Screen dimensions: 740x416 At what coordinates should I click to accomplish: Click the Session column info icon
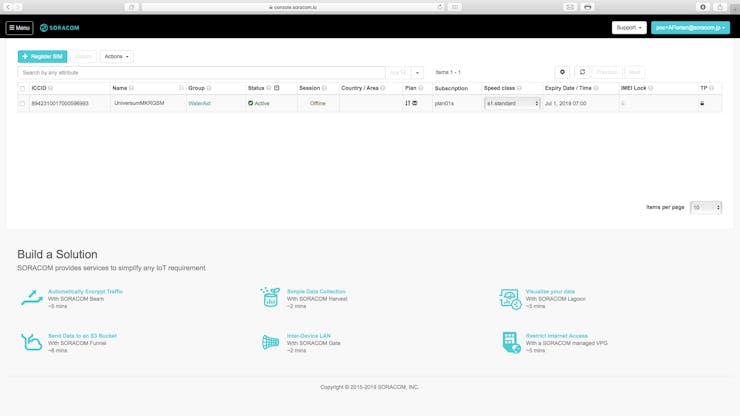tap(324, 88)
